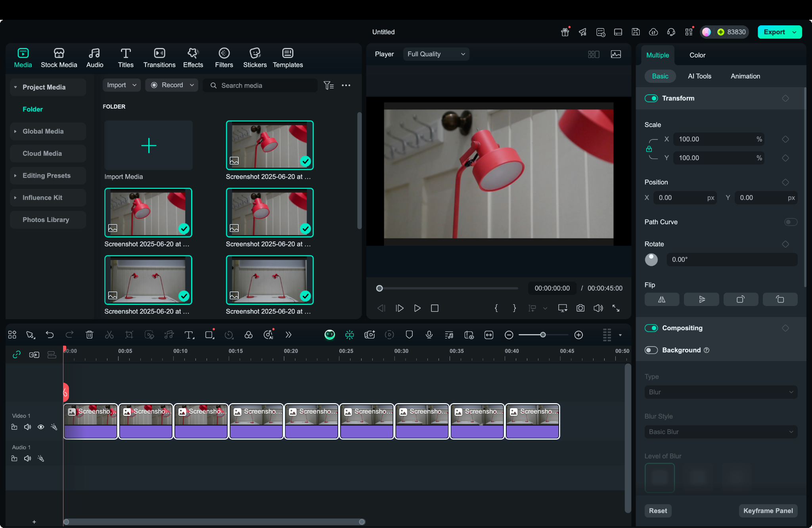Click the color palette icon in timeline toolbar
812x528 pixels.
(249, 335)
